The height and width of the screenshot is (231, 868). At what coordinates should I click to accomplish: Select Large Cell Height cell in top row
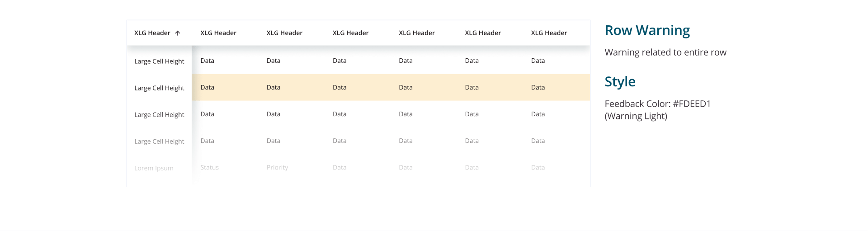pyautogui.click(x=159, y=61)
